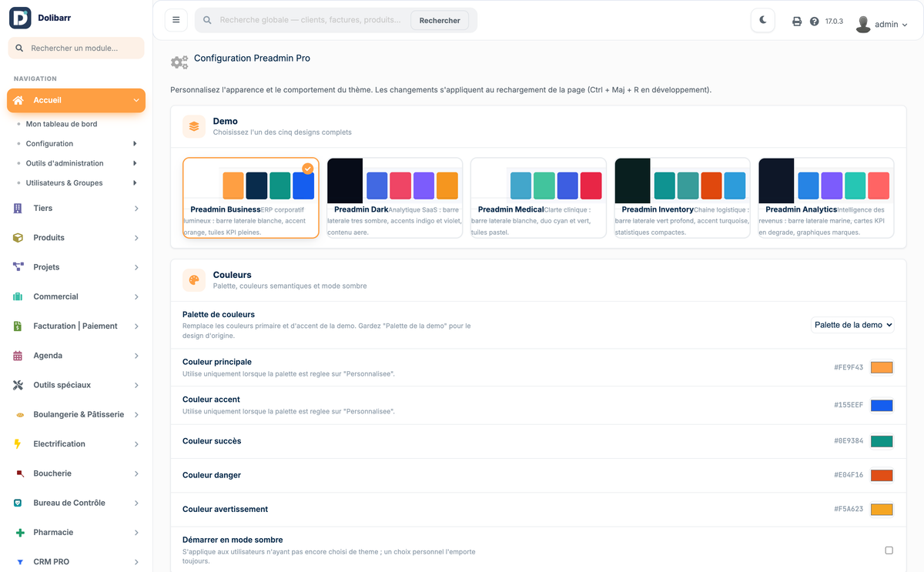
Task: Click the global search input field
Action: pos(312,20)
